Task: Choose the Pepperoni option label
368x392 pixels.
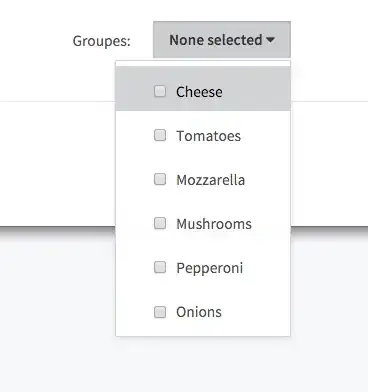Action: pyautogui.click(x=209, y=268)
